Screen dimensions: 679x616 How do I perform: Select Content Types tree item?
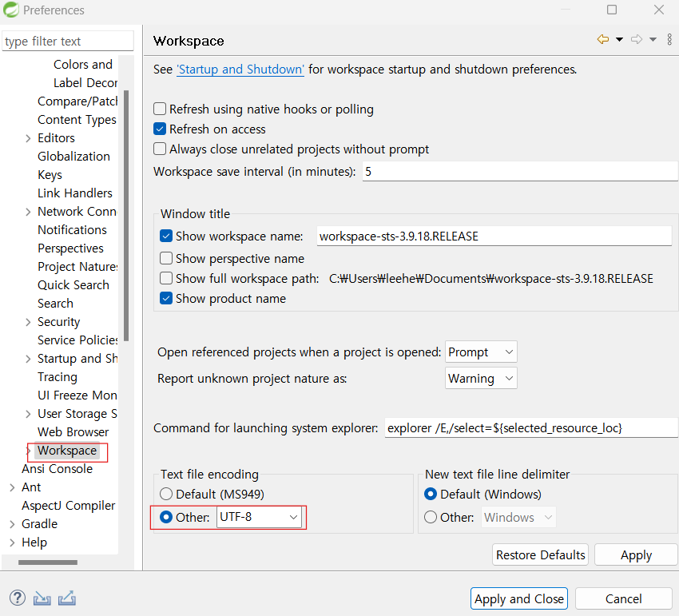(x=77, y=119)
